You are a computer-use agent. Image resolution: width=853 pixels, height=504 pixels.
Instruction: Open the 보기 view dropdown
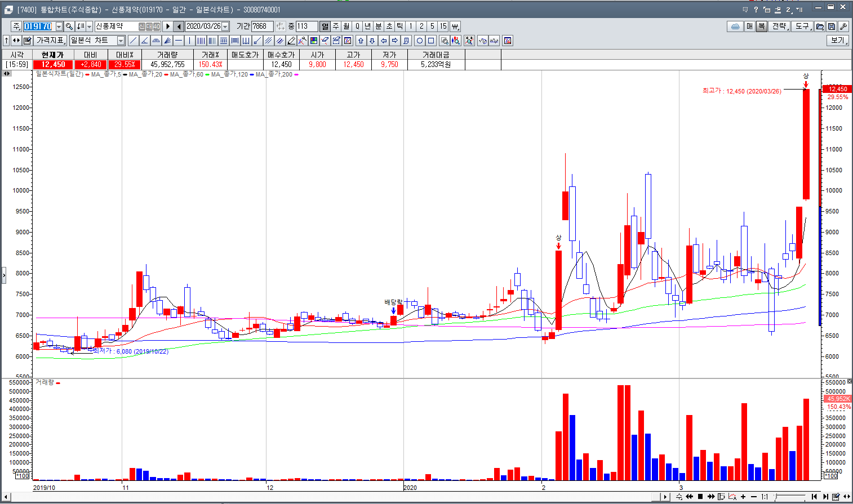838,41
